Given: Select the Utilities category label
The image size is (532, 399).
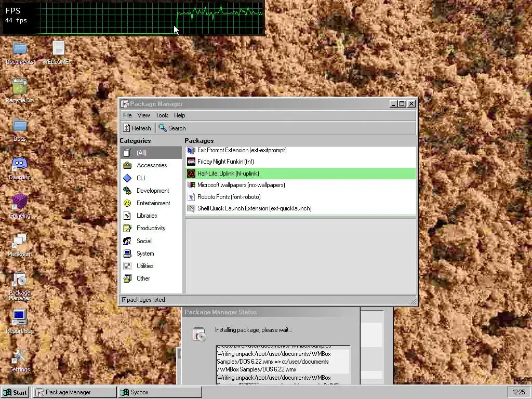Looking at the screenshot, I should click(x=145, y=266).
